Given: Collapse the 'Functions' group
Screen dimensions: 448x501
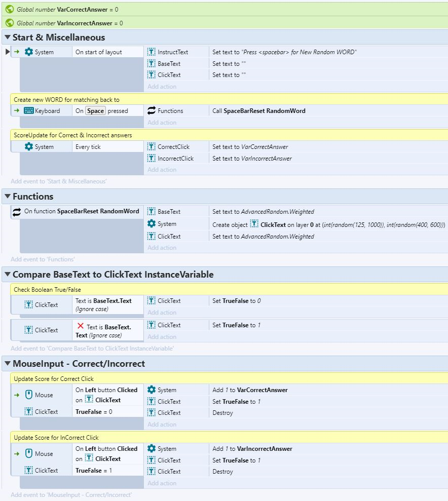Looking at the screenshot, I should click(x=8, y=196).
